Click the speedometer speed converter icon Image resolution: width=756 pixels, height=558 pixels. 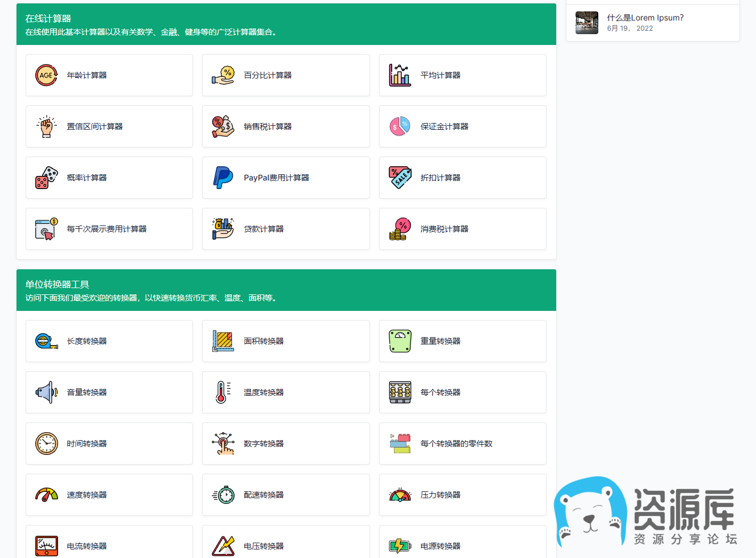[47, 495]
